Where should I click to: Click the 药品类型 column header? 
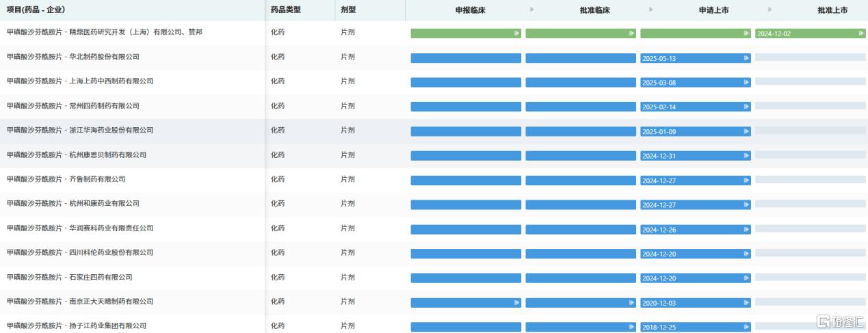(286, 10)
